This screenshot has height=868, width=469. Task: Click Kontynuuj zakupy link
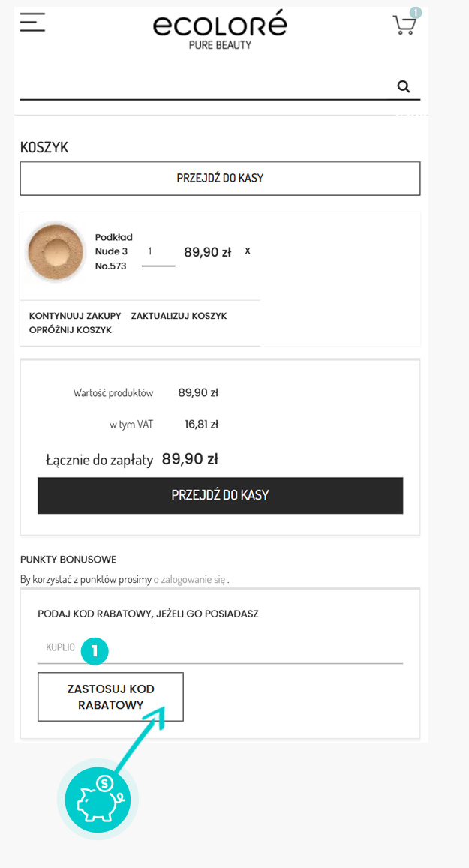pyautogui.click(x=75, y=316)
